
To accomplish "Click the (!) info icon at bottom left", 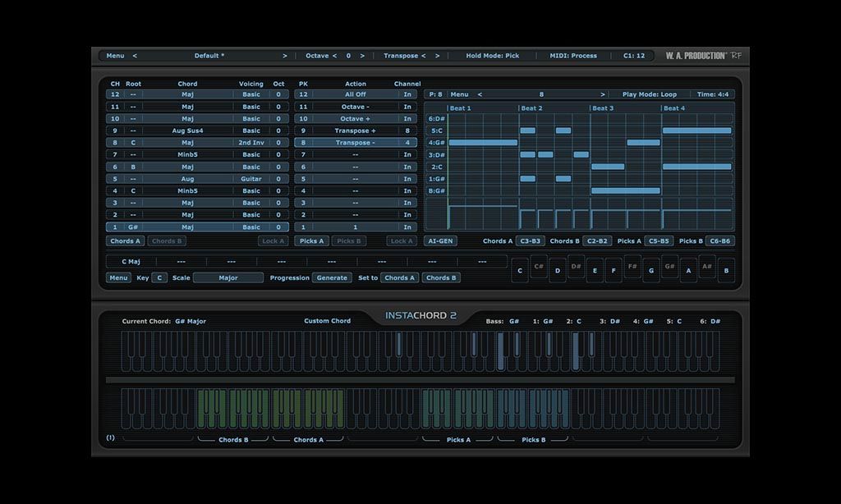I will [111, 438].
